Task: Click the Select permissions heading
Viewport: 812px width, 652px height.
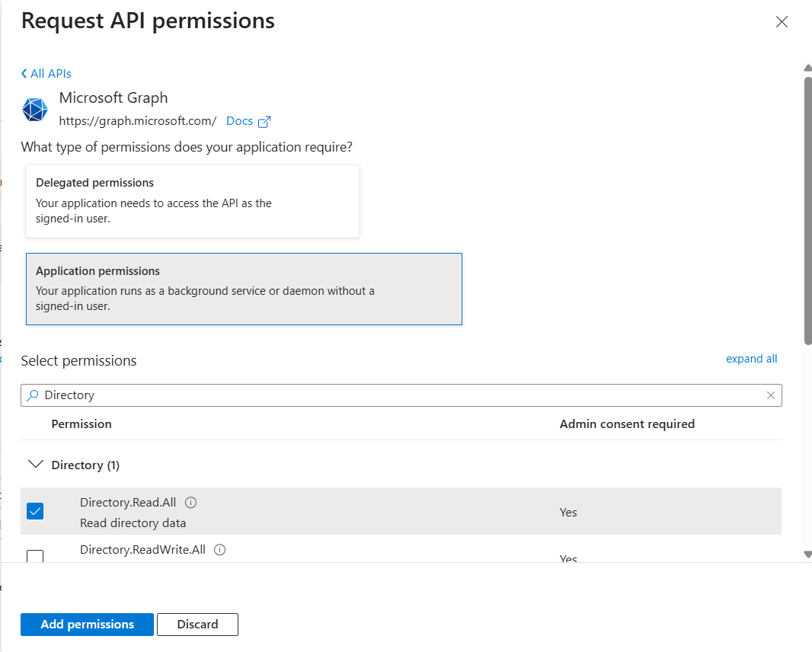Action: [x=78, y=361]
